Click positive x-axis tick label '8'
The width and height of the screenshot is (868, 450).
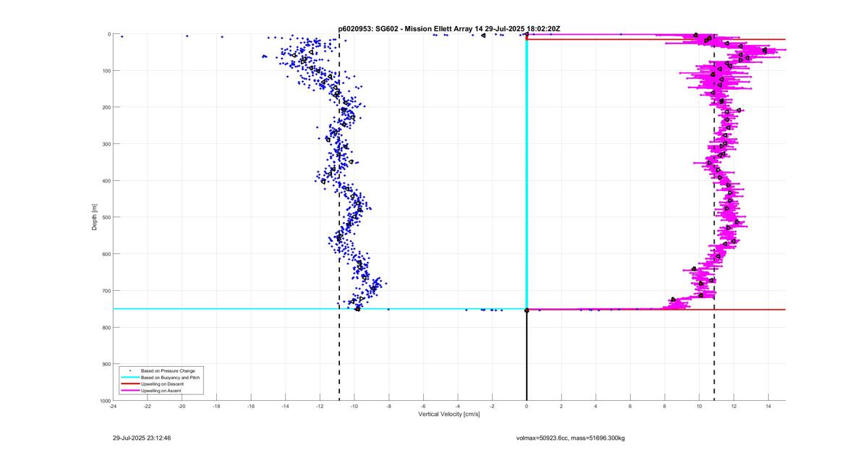tap(665, 407)
